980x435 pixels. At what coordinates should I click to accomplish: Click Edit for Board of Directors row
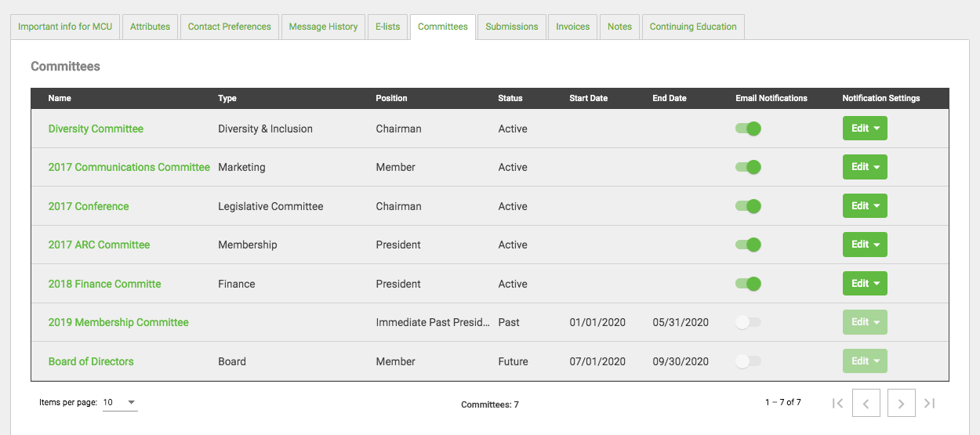tap(865, 361)
